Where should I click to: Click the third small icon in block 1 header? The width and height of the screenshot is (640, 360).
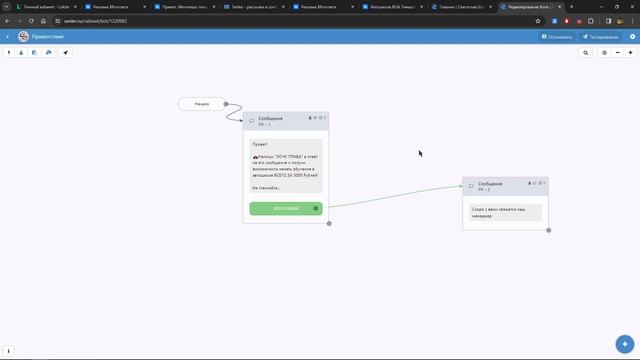pos(320,118)
